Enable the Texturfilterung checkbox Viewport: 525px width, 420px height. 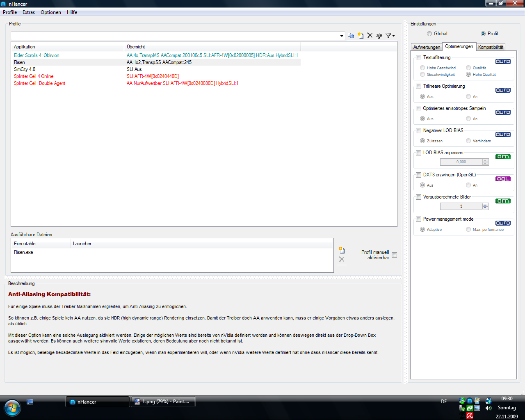pyautogui.click(x=419, y=58)
